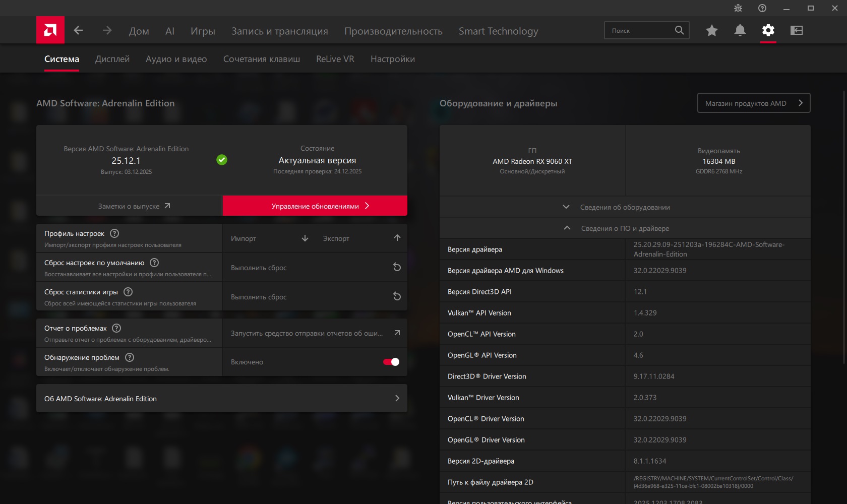Click Vulkan API Version value 1.4.329

tap(645, 312)
